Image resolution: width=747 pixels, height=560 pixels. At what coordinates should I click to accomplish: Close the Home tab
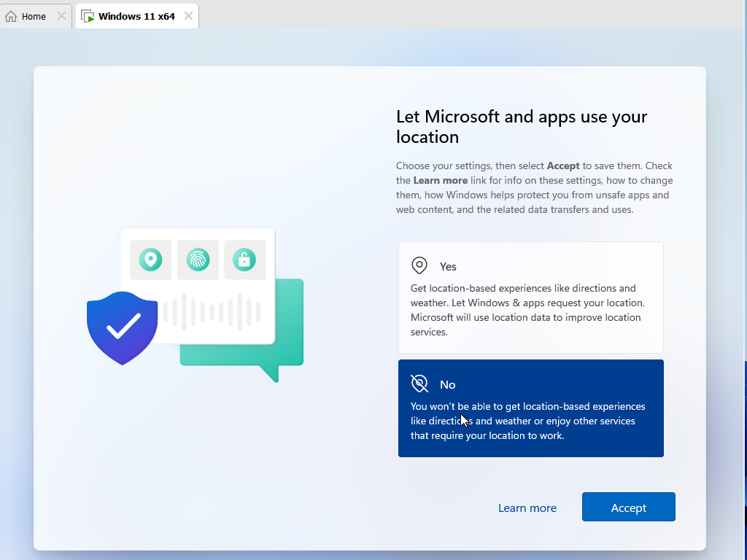tap(61, 16)
